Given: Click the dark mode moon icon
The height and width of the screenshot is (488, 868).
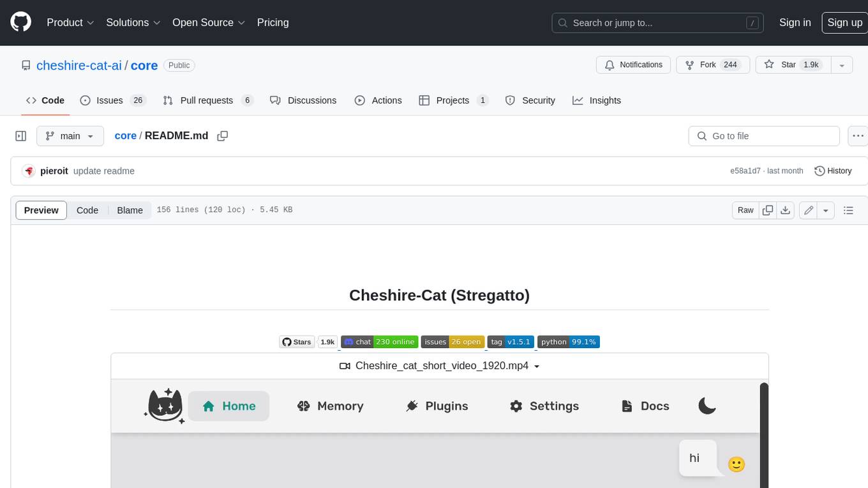Looking at the screenshot, I should [707, 406].
